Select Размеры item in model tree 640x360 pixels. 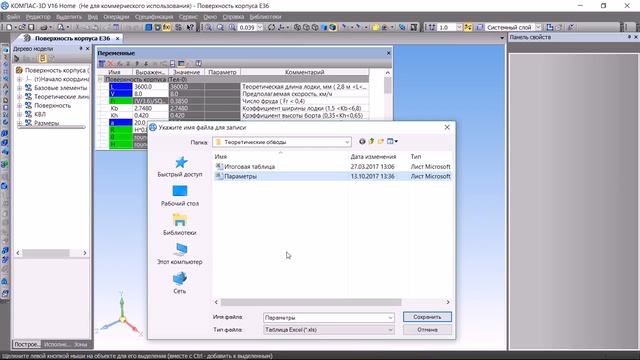(x=47, y=123)
